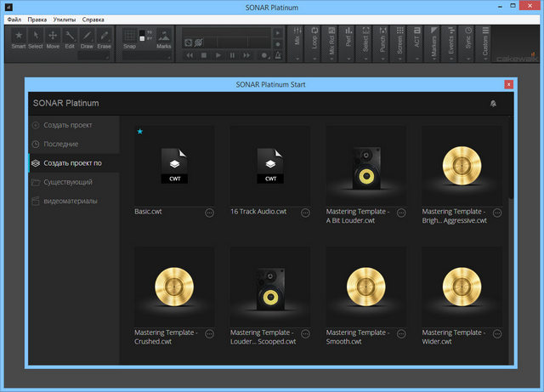Open the Утилиты menu
Screen dimensions: 544x392
(64, 18)
